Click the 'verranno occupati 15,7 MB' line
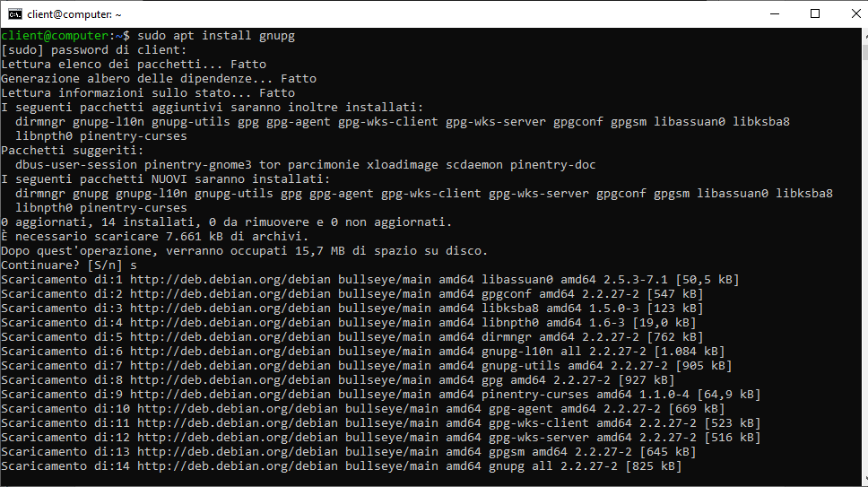The height and width of the screenshot is (487, 868). [x=244, y=251]
